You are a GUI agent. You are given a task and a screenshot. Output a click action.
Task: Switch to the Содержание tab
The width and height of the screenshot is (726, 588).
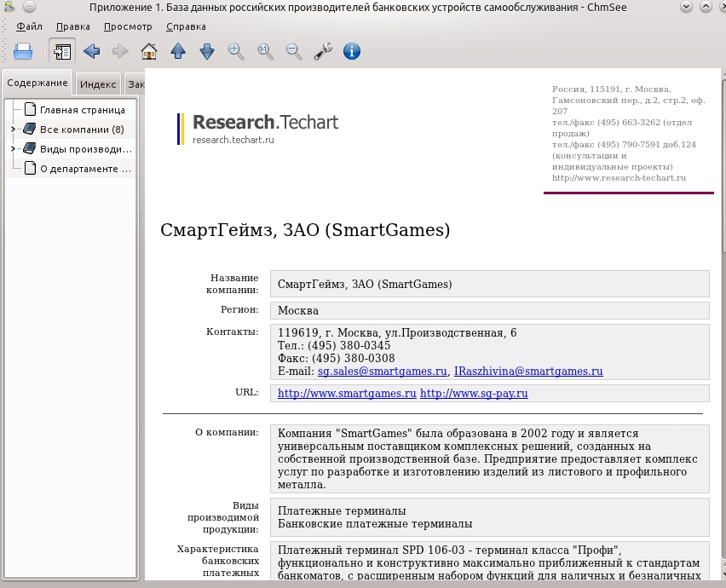(37, 83)
